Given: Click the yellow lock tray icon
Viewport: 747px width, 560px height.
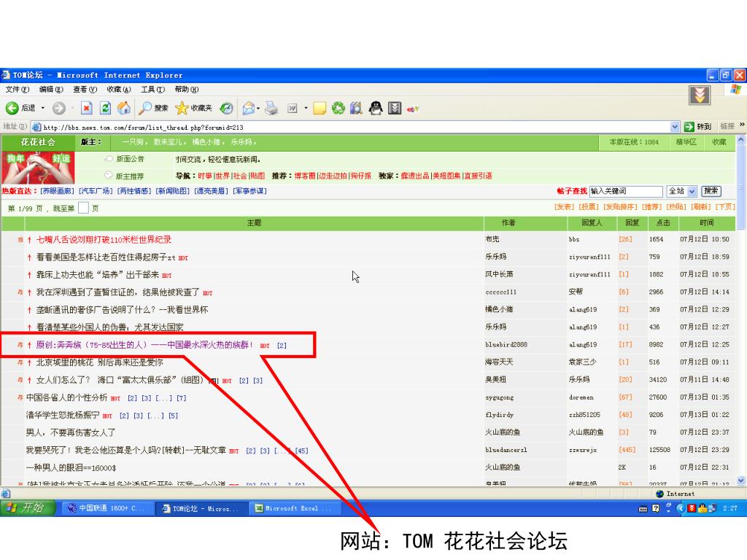Looking at the screenshot, I should point(702,508).
